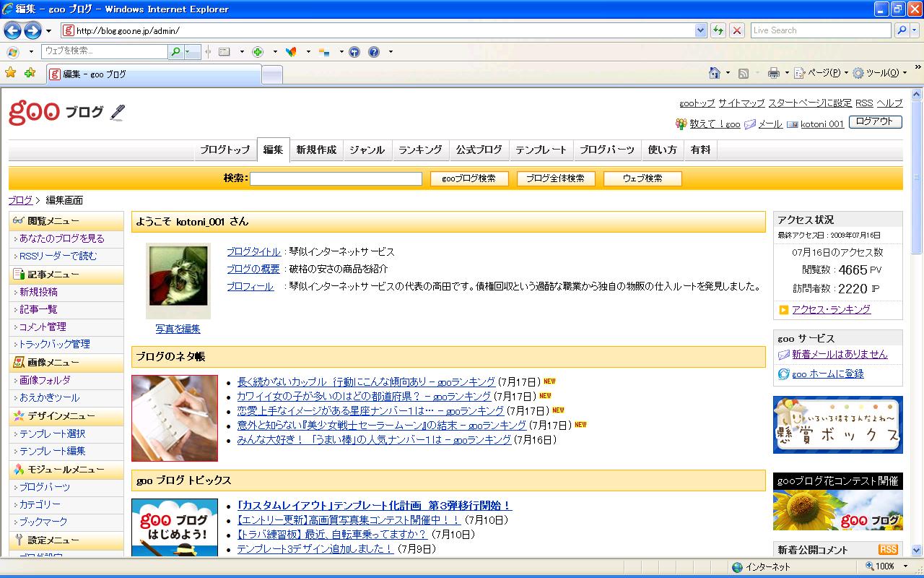The image size is (924, 578).
Task: Expand the address bar URL dropdown
Action: click(x=700, y=30)
